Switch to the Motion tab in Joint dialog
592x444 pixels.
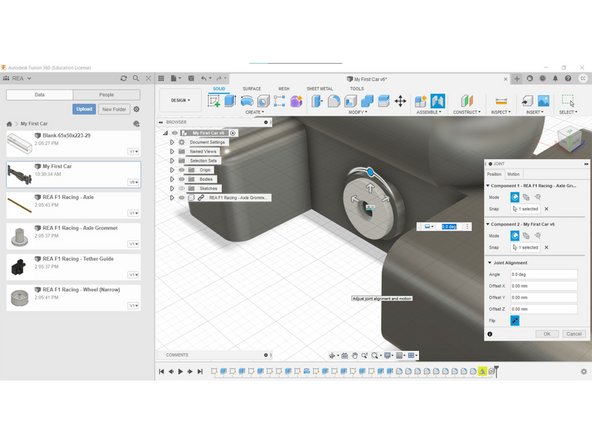point(513,174)
